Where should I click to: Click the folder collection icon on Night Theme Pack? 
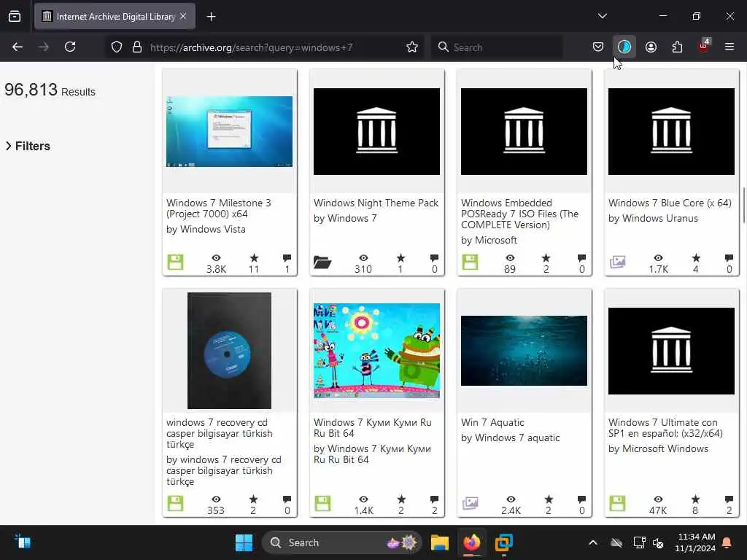point(322,262)
